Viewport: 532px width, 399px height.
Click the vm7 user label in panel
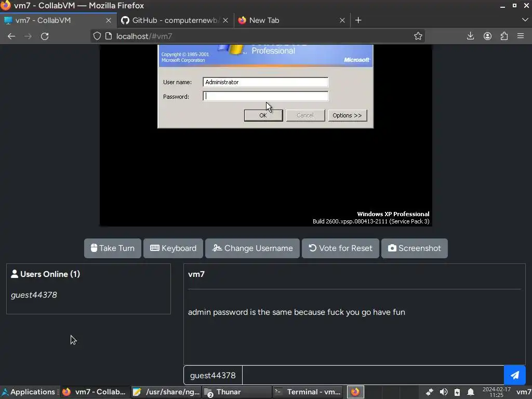tap(524, 392)
